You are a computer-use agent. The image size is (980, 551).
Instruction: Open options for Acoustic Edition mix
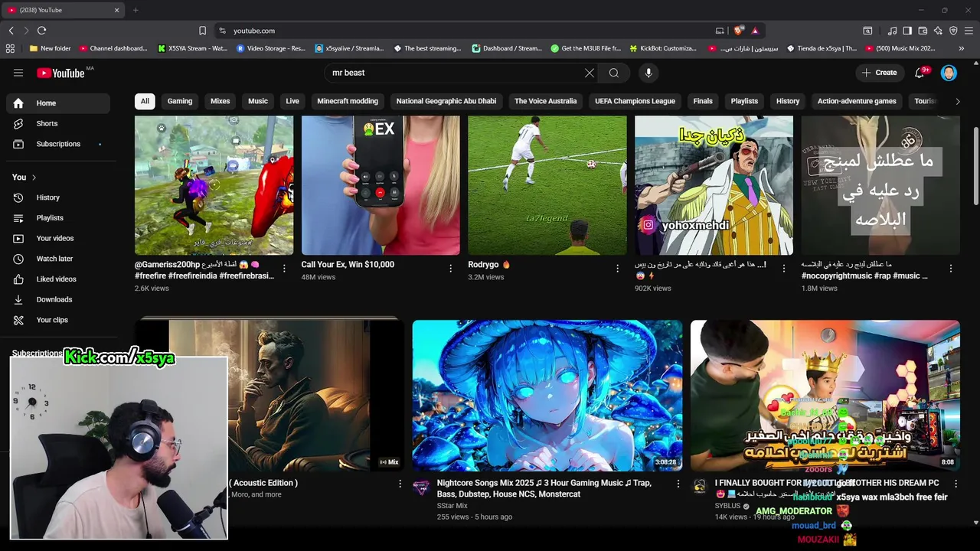point(400,484)
